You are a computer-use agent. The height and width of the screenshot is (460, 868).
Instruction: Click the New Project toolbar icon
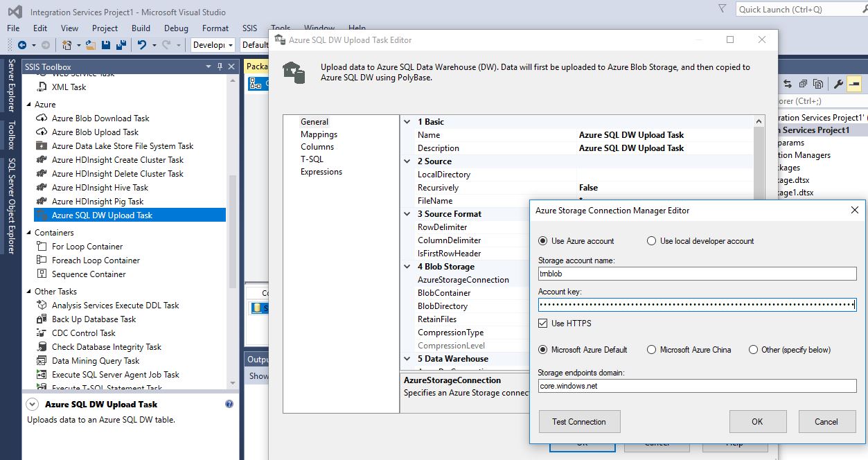tap(67, 45)
